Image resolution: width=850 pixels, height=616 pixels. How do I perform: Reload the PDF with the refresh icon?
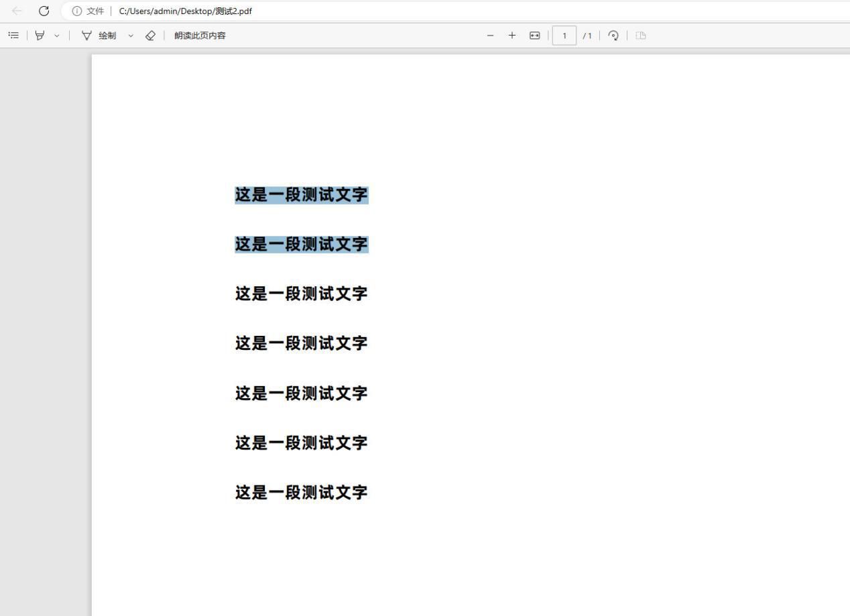pos(44,11)
